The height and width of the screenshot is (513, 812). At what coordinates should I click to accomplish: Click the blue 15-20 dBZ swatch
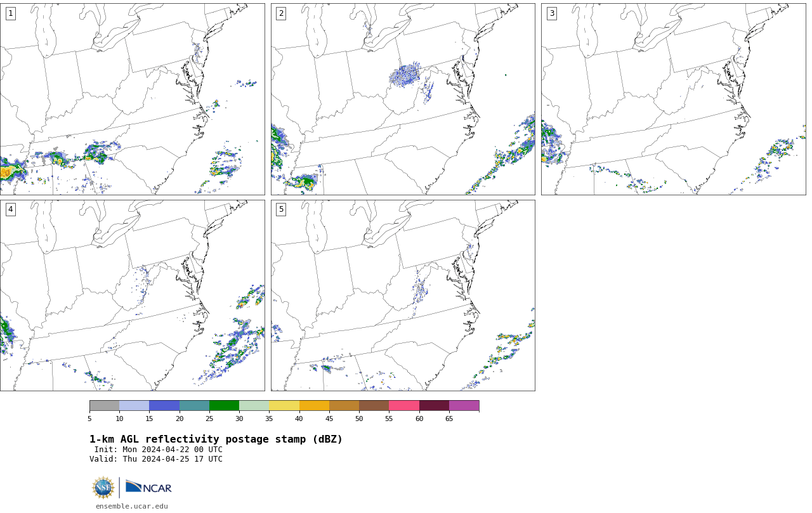[164, 406]
